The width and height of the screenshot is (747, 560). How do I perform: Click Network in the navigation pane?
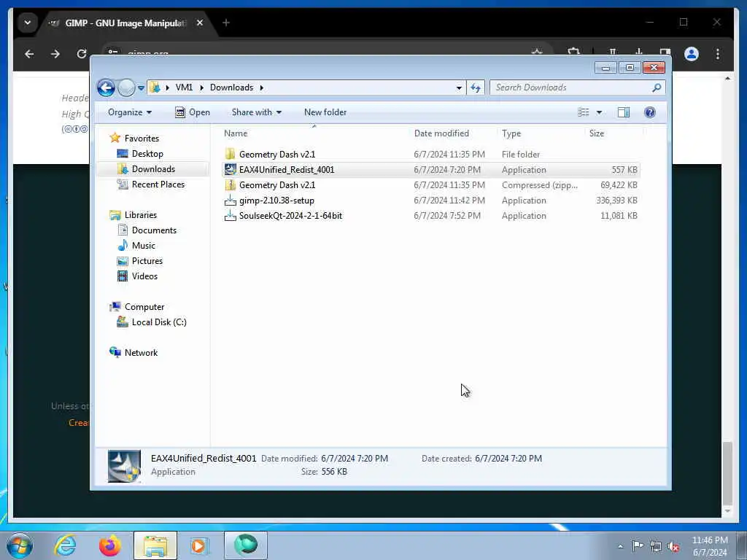[141, 353]
